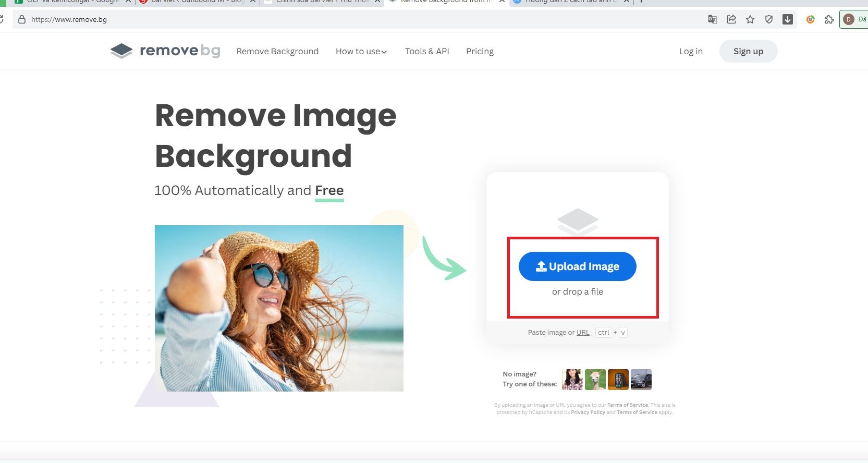Screen dimensions: 868x463
Task: Click the URL link under the upload box
Action: 583,333
